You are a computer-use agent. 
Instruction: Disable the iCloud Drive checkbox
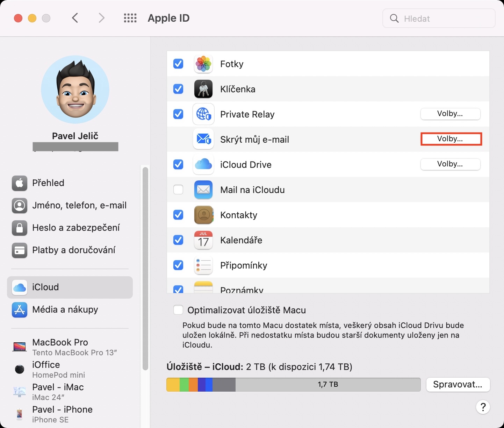[178, 165]
